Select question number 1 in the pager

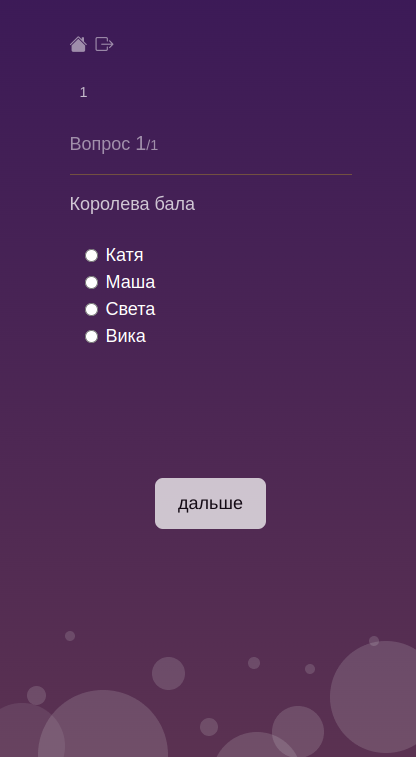click(x=83, y=92)
